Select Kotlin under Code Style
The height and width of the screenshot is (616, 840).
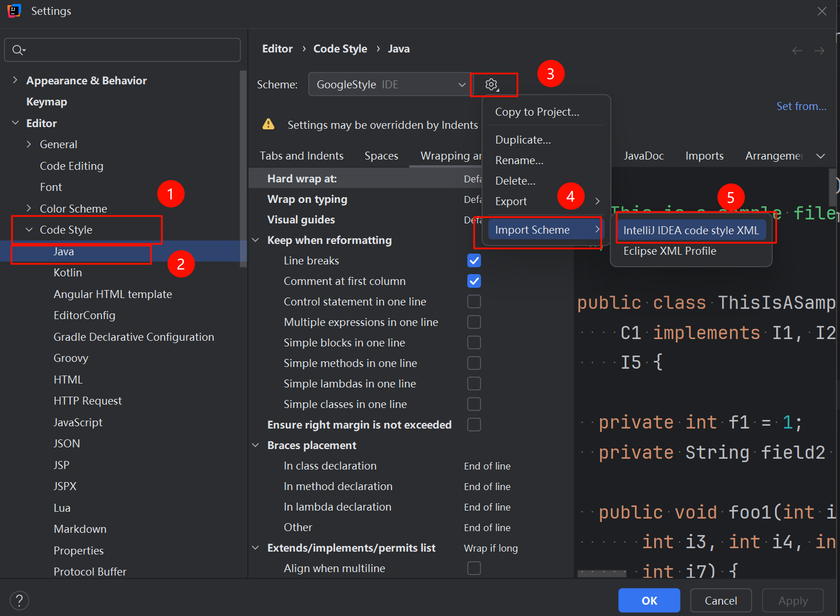click(x=68, y=272)
